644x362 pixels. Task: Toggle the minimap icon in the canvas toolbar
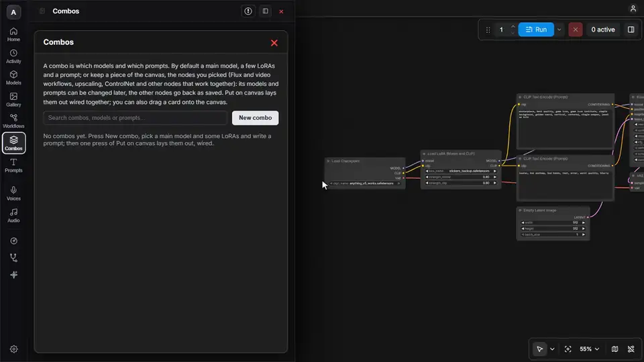[x=614, y=349]
